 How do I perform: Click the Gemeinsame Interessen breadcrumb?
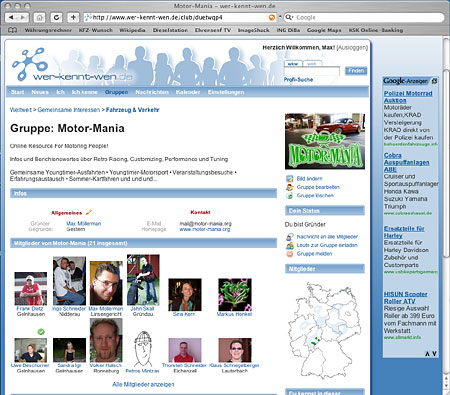click(69, 110)
